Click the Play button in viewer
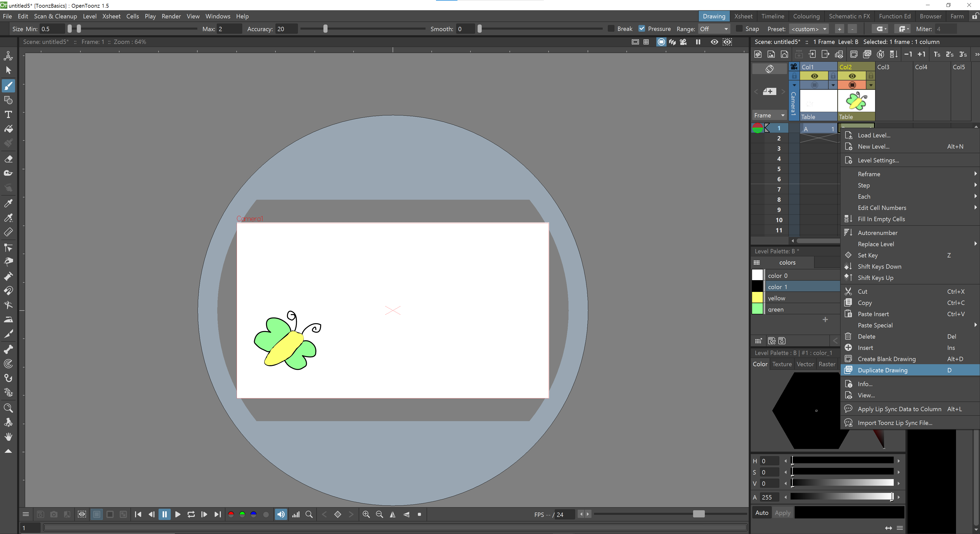 coord(178,515)
